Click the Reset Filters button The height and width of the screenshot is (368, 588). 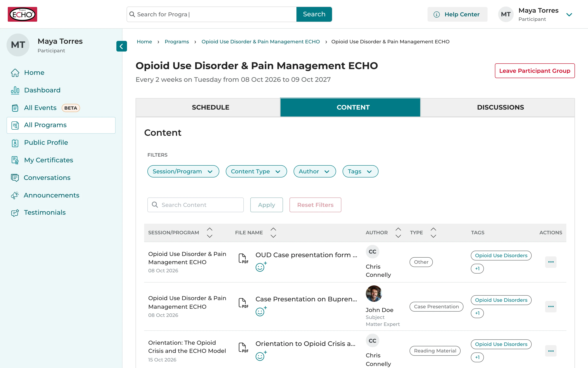315,205
